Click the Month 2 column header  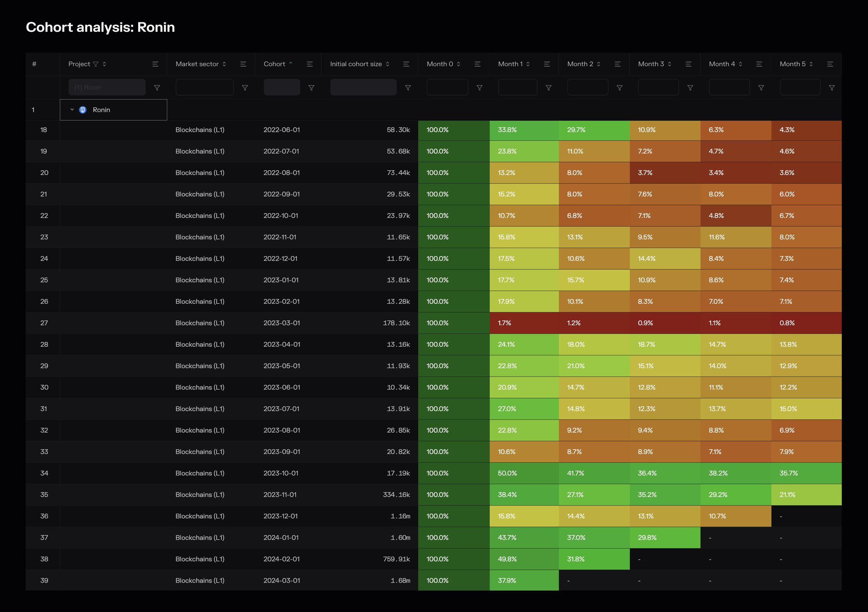(580, 64)
